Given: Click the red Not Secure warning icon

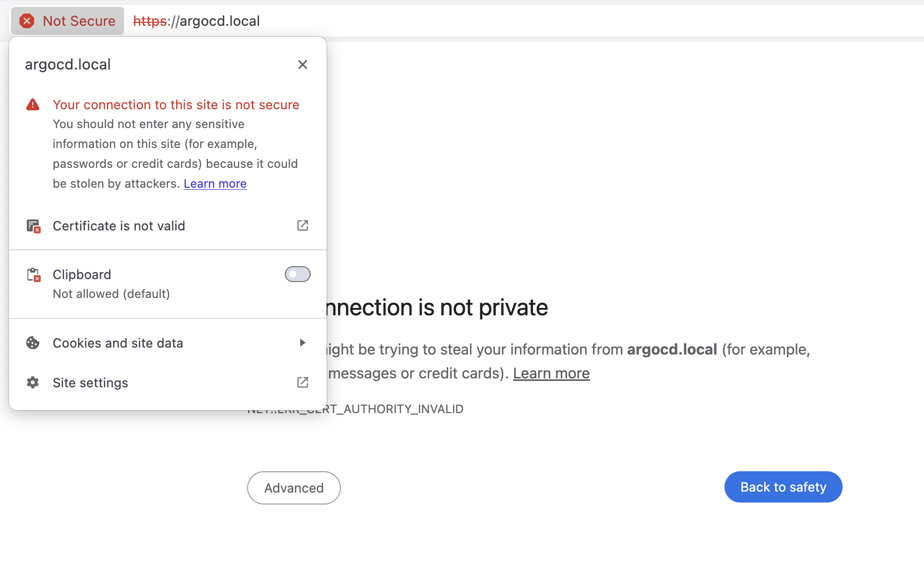Looking at the screenshot, I should [27, 21].
